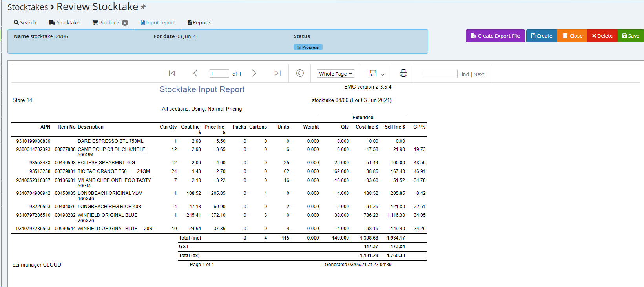The image size is (644, 287).
Task: Expand the export format chevron arrow
Action: tap(383, 74)
